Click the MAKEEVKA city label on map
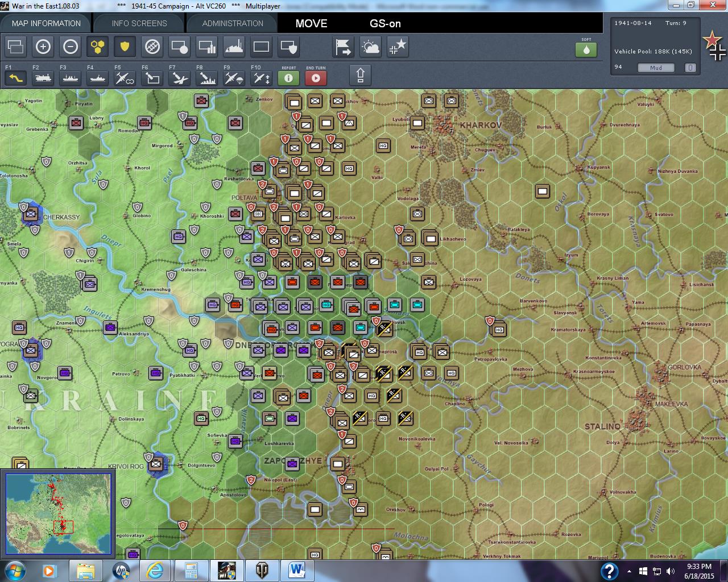This screenshot has width=728, height=582. (671, 404)
